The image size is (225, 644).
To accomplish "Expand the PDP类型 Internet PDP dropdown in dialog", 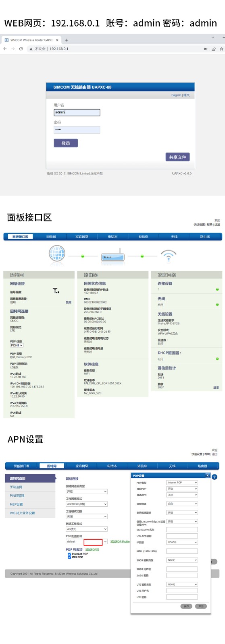I will 182,483.
